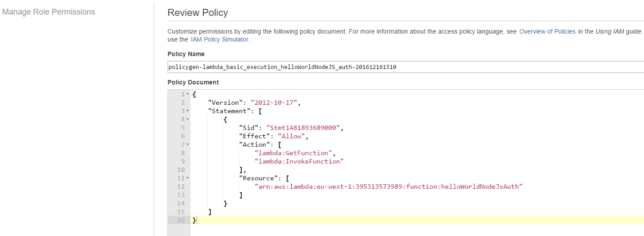The image size is (644, 236).
Task: Collapse the root object fold arrow at line 1
Action: pyautogui.click(x=187, y=94)
